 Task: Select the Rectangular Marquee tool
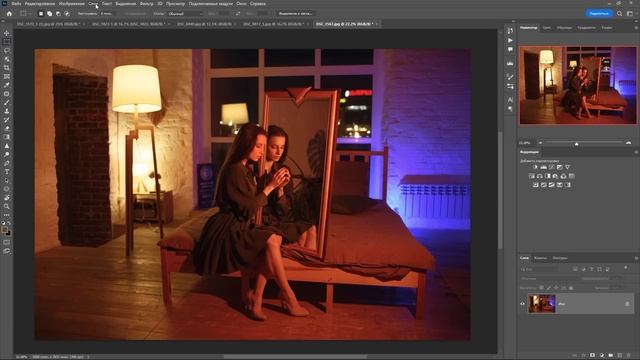(x=7, y=42)
